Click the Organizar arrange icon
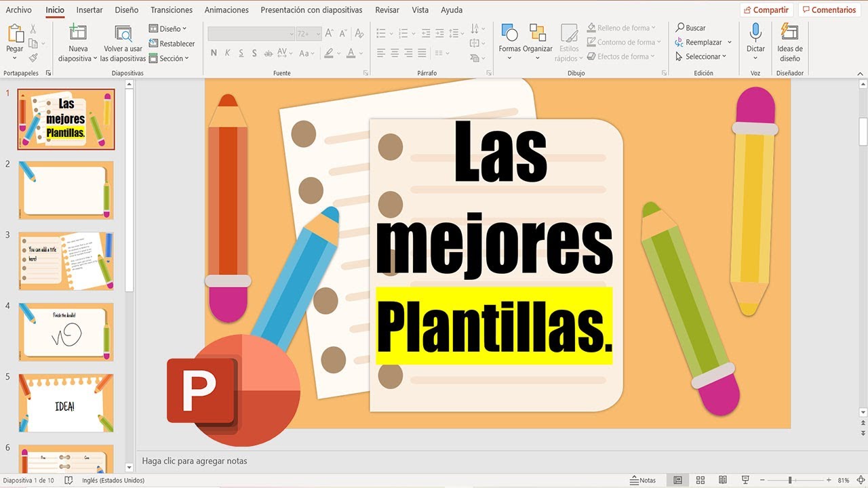The image size is (868, 488). click(x=538, y=33)
